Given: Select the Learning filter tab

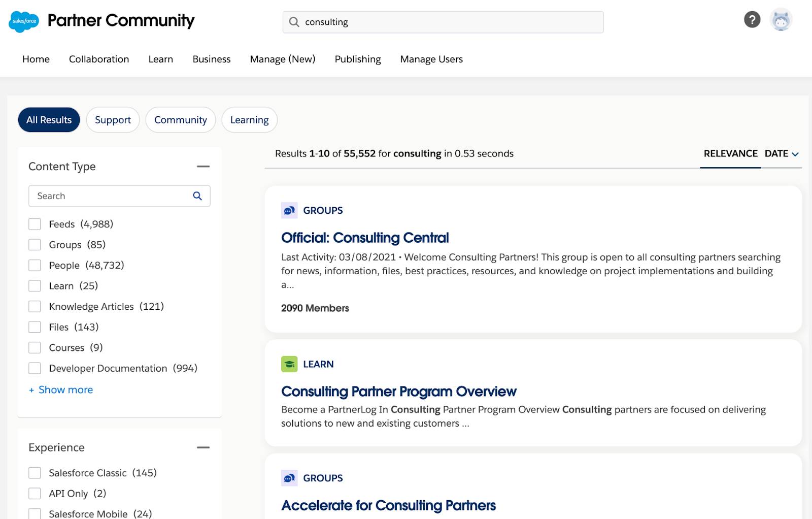Looking at the screenshot, I should click(250, 120).
